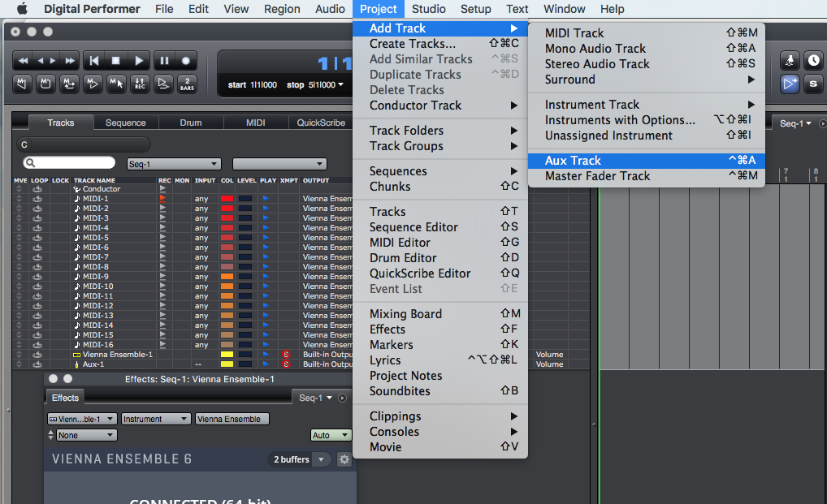
Task: Choose Aux Track from Add Track submenu
Action: 646,161
